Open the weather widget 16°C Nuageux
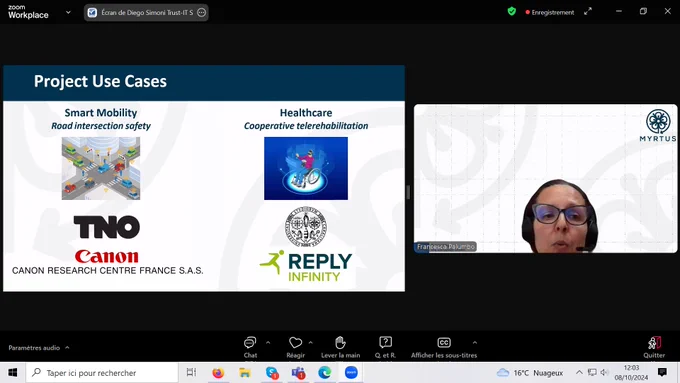680x383 pixels. (x=530, y=373)
